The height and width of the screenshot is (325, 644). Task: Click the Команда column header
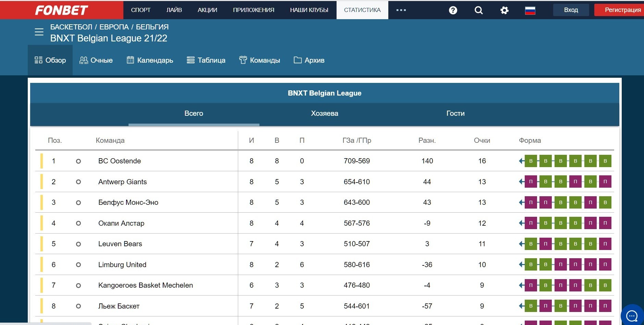coord(110,140)
